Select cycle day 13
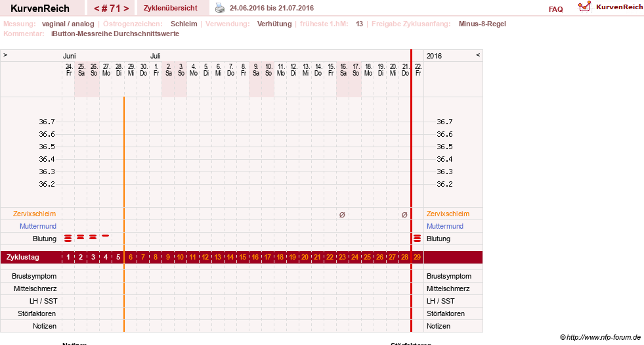This screenshot has width=644, height=345. click(x=218, y=257)
